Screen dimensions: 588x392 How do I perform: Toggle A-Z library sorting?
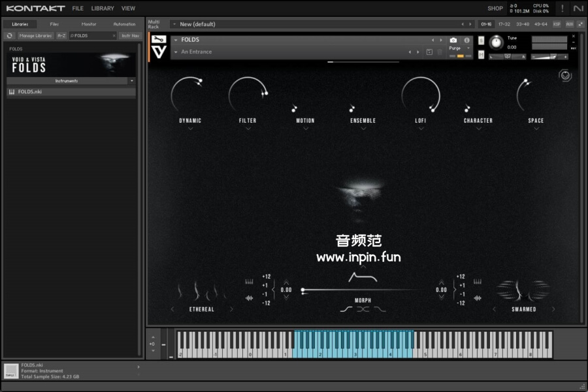[61, 36]
